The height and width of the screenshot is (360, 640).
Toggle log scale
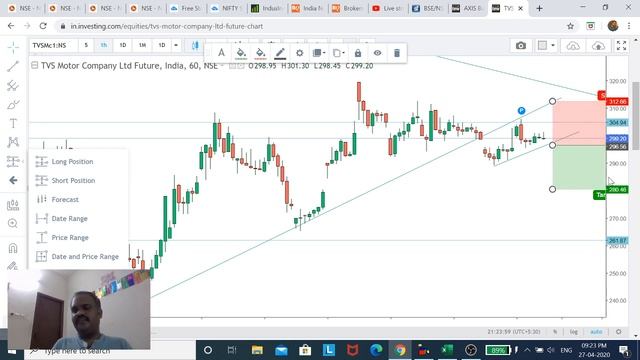pos(574,332)
